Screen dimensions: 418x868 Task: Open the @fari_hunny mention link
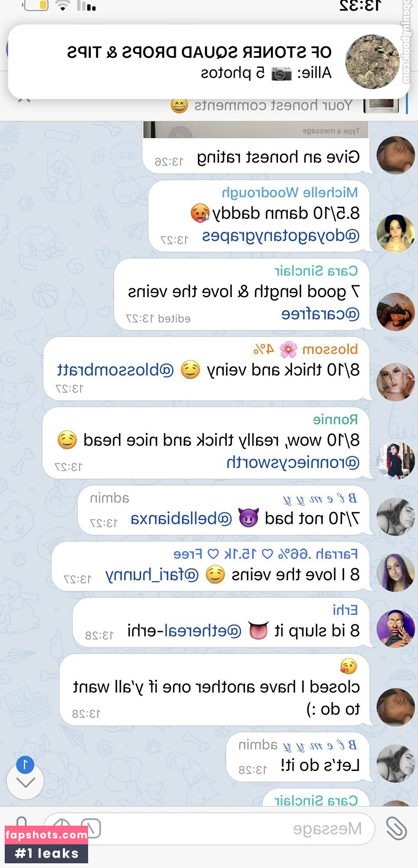(x=152, y=575)
